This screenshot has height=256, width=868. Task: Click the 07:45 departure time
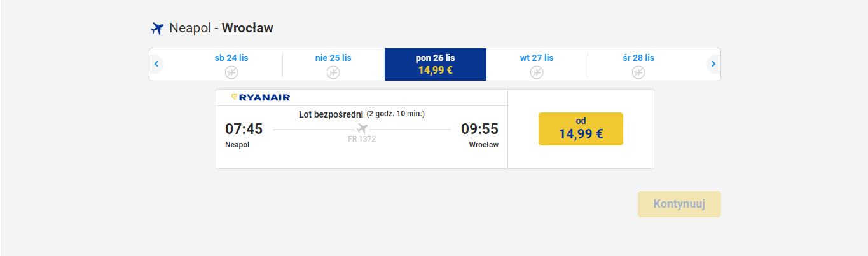[244, 129]
